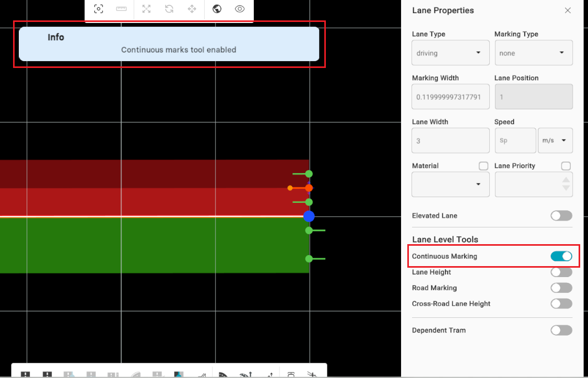This screenshot has height=378, width=588.
Task: Enable the Lane Height toggle
Action: pyautogui.click(x=561, y=272)
